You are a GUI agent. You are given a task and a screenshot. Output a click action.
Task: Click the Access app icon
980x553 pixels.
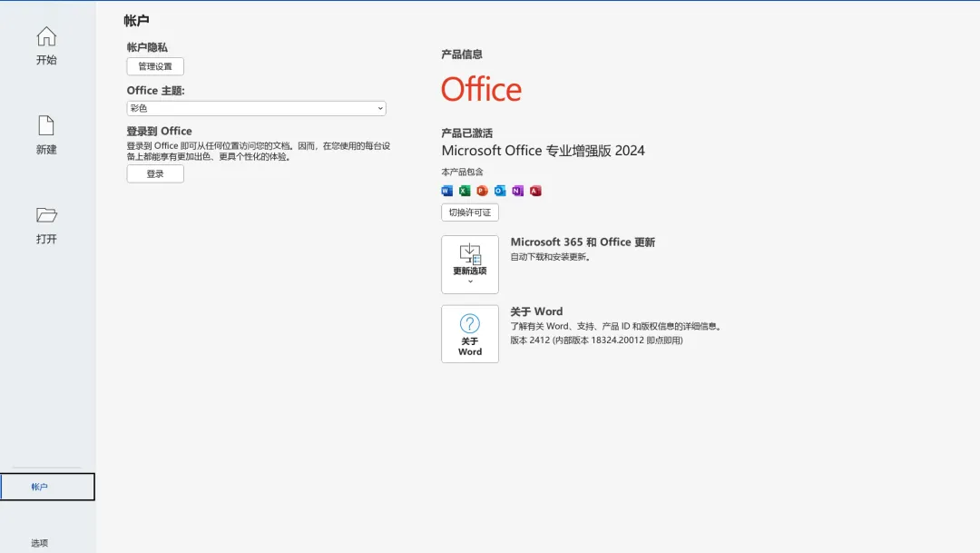tap(535, 191)
